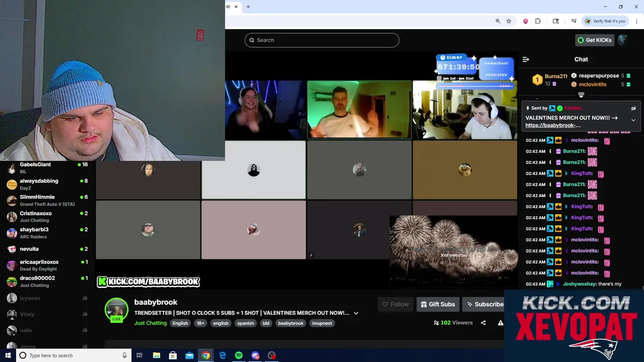
Task: Open the SlimmHimmie channel in the sidebar
Action: pyautogui.click(x=47, y=200)
